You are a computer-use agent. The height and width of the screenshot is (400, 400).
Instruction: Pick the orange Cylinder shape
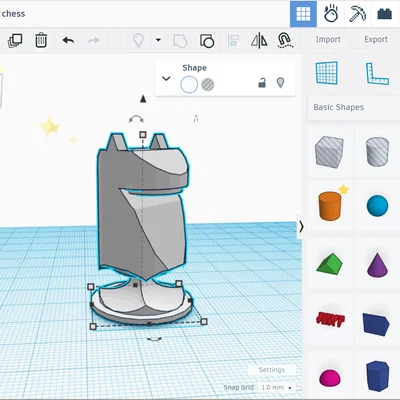pyautogui.click(x=330, y=206)
